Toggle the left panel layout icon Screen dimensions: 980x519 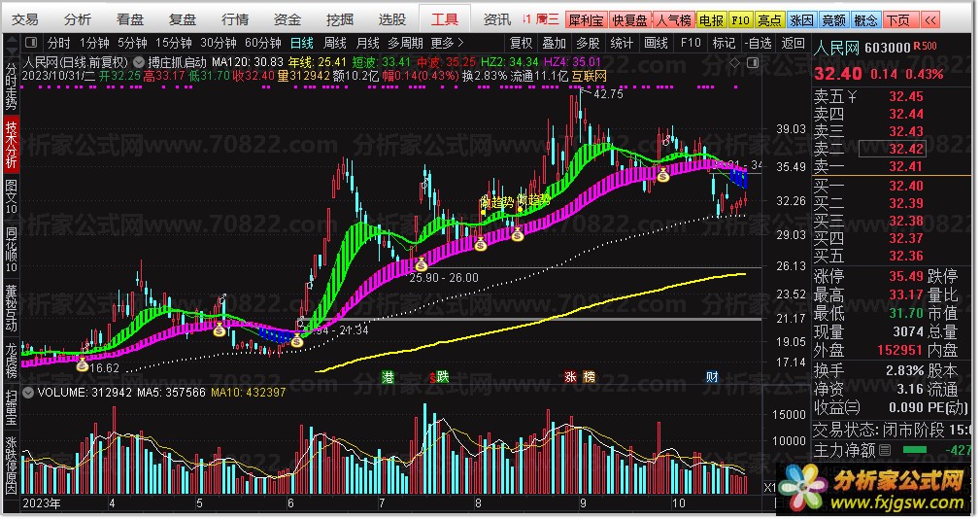click(31, 43)
